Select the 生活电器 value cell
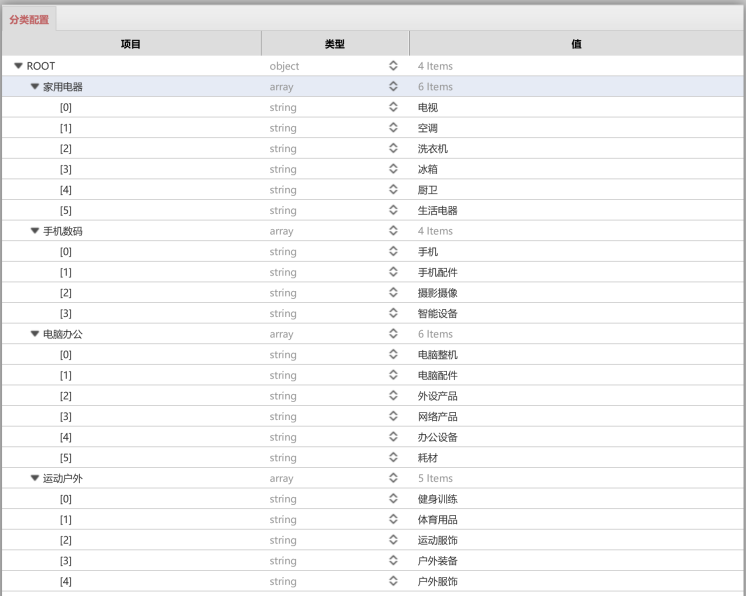The height and width of the screenshot is (596, 746). pos(577,210)
